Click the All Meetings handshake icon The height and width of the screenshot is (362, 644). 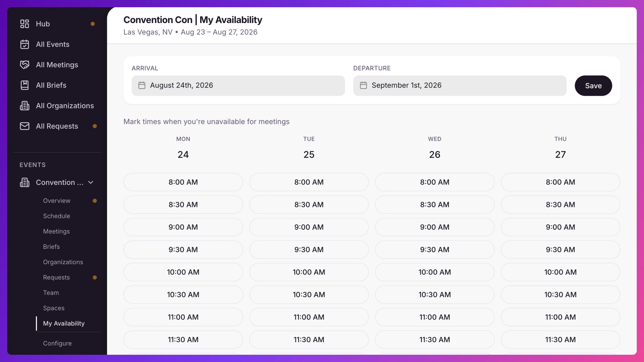[24, 65]
